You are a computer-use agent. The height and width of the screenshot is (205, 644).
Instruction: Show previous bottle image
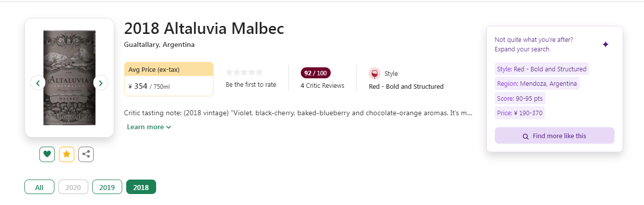pyautogui.click(x=38, y=83)
